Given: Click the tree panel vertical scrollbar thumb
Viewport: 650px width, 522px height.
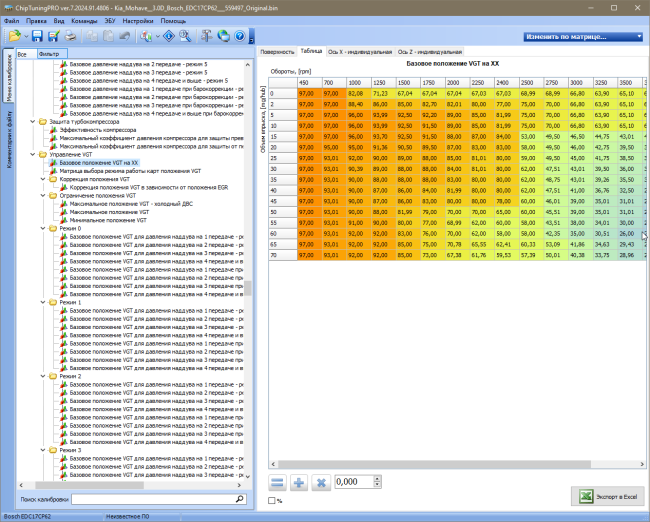Looking at the screenshot, I should tap(248, 288).
